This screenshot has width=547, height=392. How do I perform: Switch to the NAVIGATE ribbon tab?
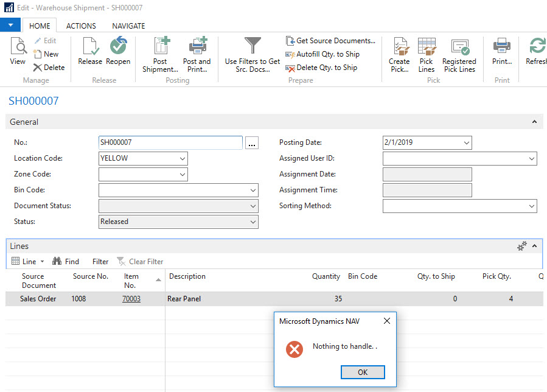[128, 26]
